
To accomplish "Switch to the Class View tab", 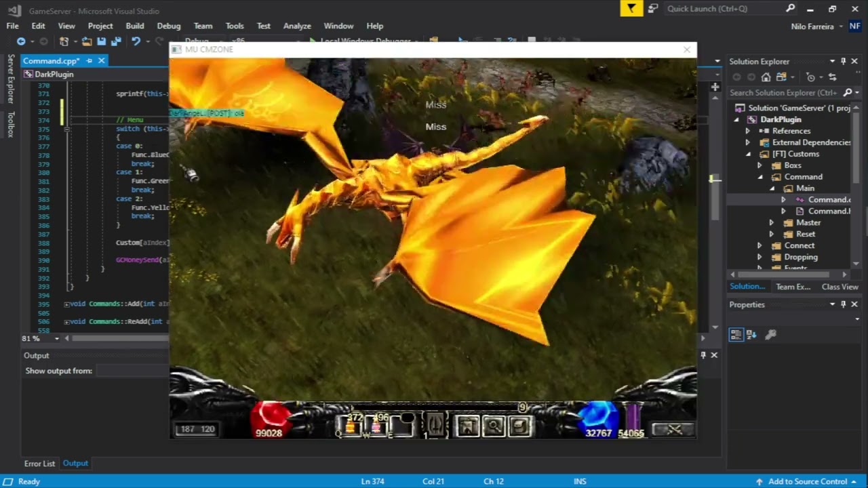I will click(840, 287).
